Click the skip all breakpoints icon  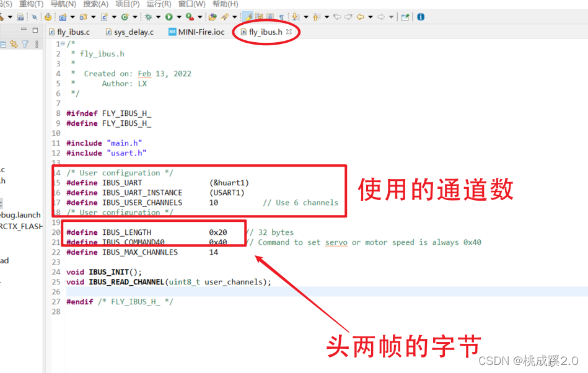tap(35, 17)
